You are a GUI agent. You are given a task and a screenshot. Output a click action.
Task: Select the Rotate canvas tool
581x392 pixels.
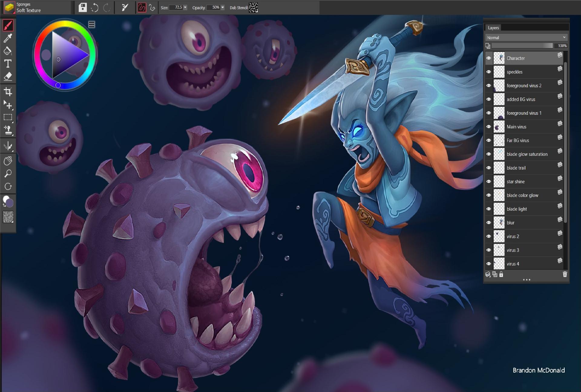(x=8, y=186)
